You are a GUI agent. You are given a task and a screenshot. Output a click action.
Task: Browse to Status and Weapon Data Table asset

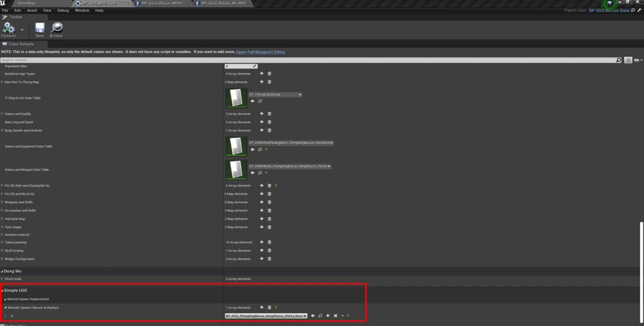pos(260,173)
